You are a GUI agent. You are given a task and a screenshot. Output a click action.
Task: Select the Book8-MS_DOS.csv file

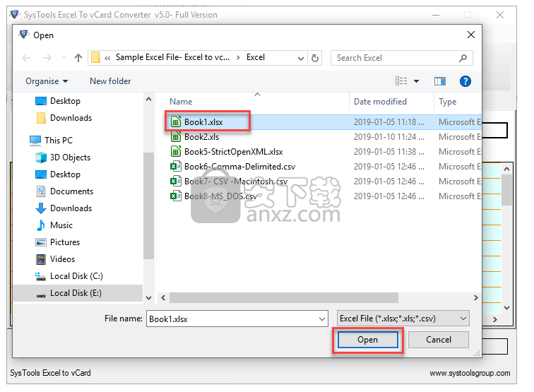coord(220,196)
